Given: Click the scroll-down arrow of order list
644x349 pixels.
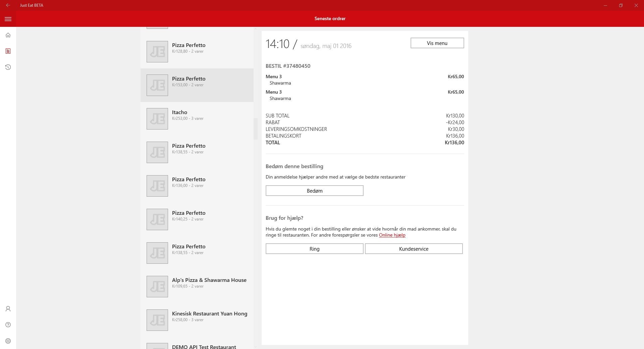Looking at the screenshot, I should click(256, 347).
